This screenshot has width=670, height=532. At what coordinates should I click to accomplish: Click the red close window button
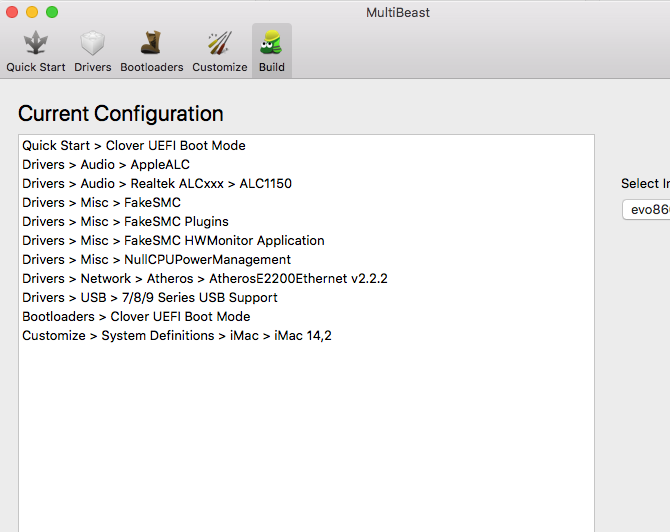(x=12, y=12)
